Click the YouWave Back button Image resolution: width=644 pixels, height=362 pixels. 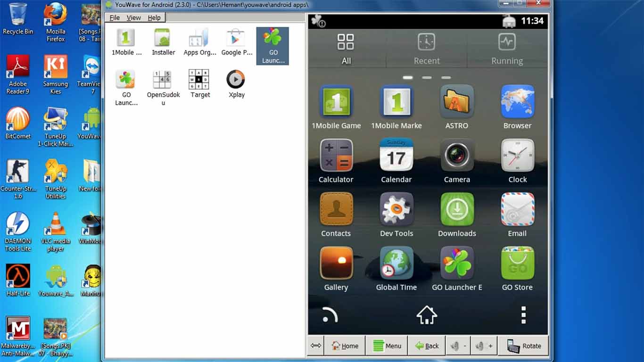click(x=427, y=346)
